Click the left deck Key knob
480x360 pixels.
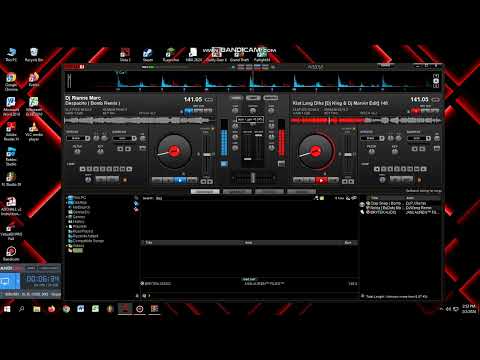pyautogui.click(x=100, y=151)
